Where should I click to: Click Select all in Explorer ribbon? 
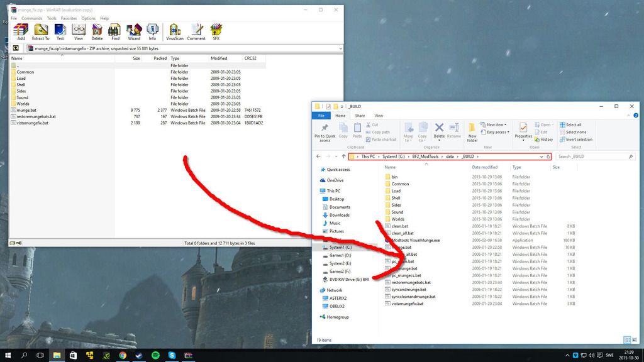pyautogui.click(x=570, y=125)
